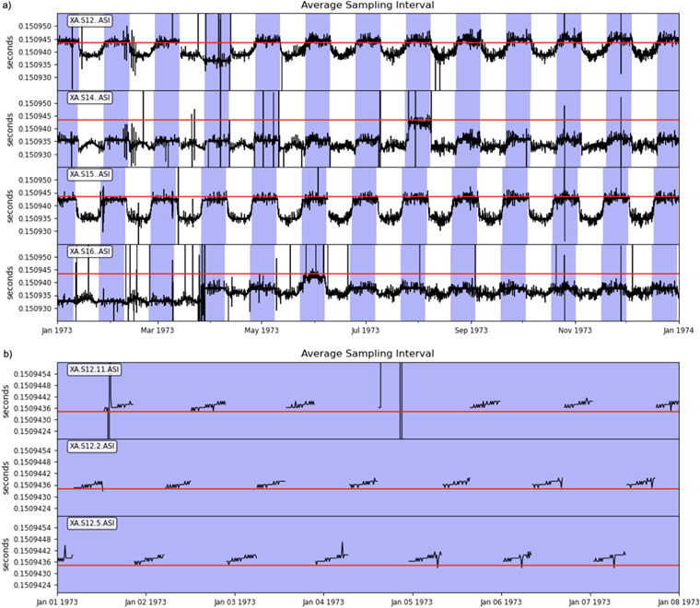
Task: Click the XA.S12.2.ASI legend label
Action: point(92,447)
